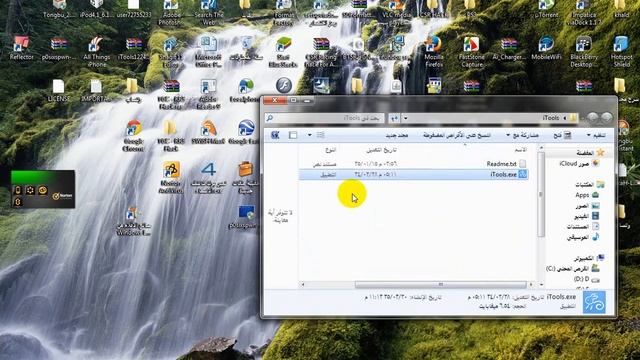Select Libraries (المكتبات) in the navigation pane
Screen dimensions: 640x360
tap(589, 184)
